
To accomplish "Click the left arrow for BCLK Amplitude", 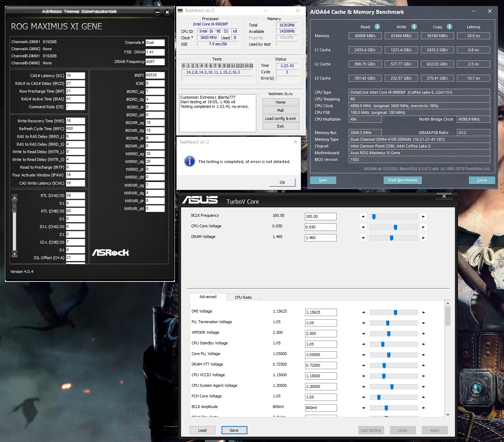I will (x=363, y=408).
